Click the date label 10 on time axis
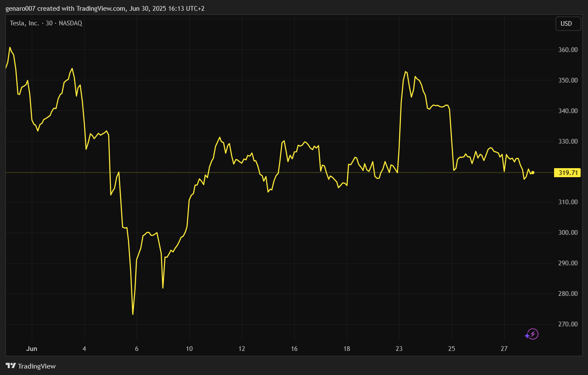This screenshot has height=375, width=588. click(x=189, y=348)
